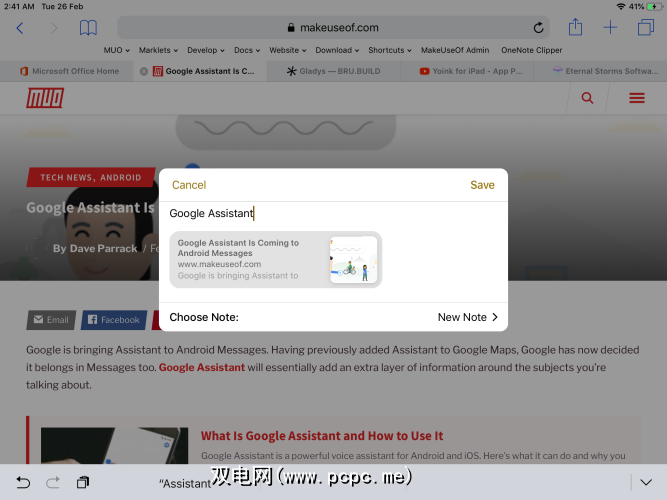Open the MakeUseOf Admin bookmark

click(x=455, y=50)
